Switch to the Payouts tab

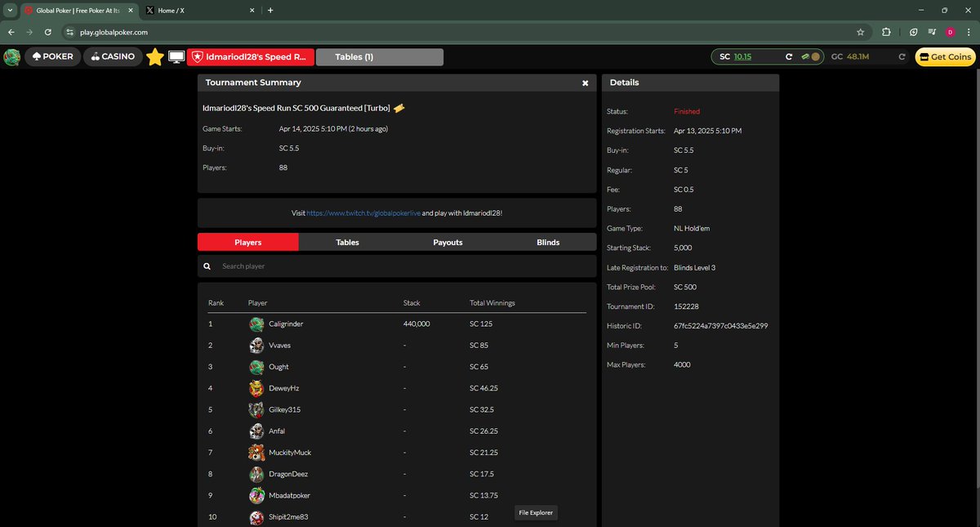click(448, 242)
